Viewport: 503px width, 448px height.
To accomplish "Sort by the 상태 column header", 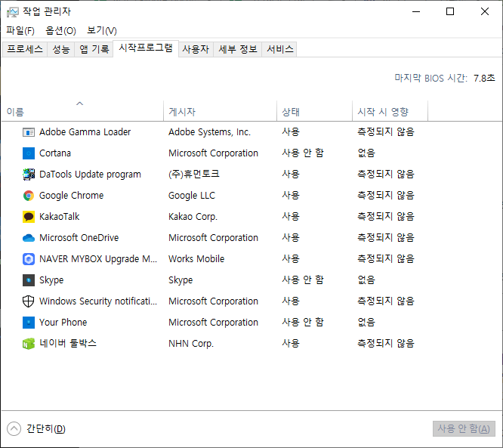I will (x=314, y=111).
